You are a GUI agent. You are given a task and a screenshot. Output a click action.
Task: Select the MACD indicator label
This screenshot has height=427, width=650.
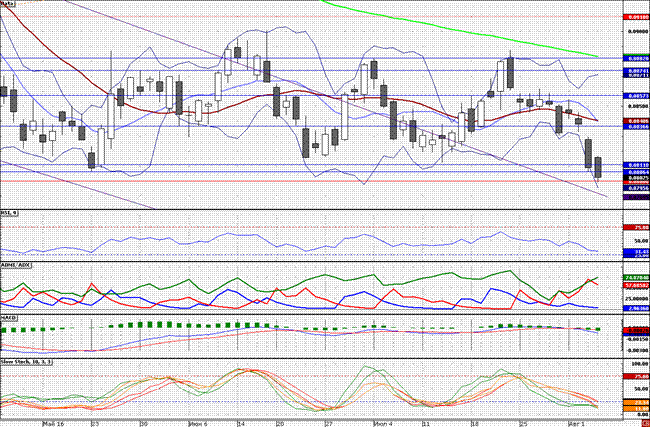[7, 317]
